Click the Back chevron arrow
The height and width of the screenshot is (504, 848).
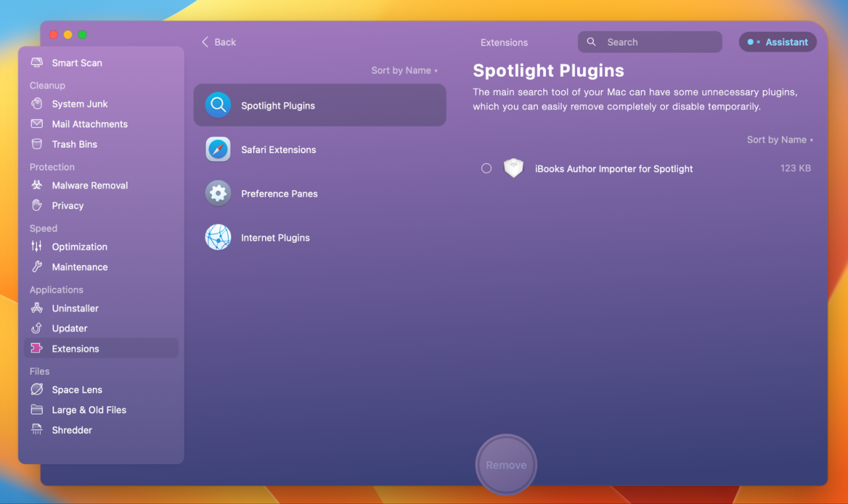click(x=205, y=42)
